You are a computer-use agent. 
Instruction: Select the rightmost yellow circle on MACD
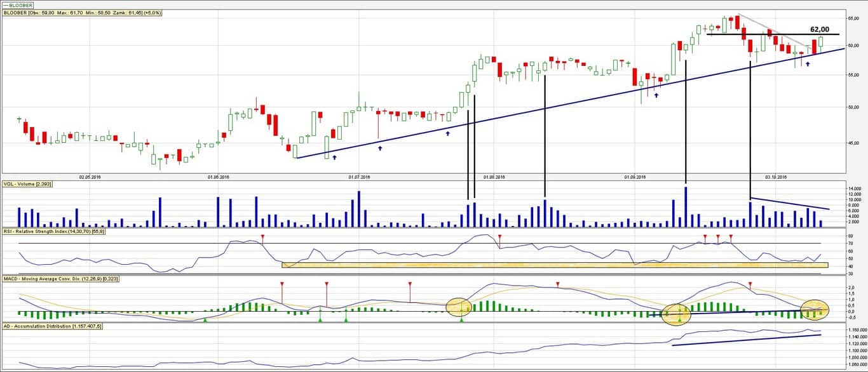coord(815,309)
